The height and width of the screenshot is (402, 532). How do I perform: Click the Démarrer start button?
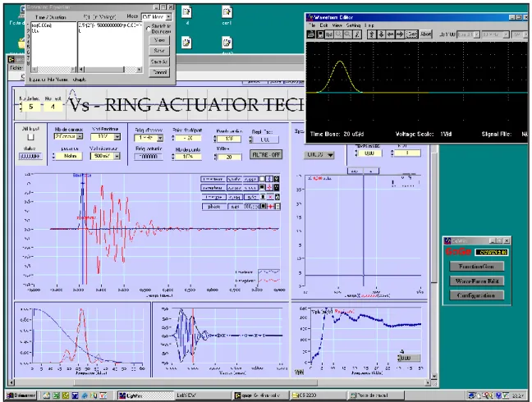(x=21, y=395)
